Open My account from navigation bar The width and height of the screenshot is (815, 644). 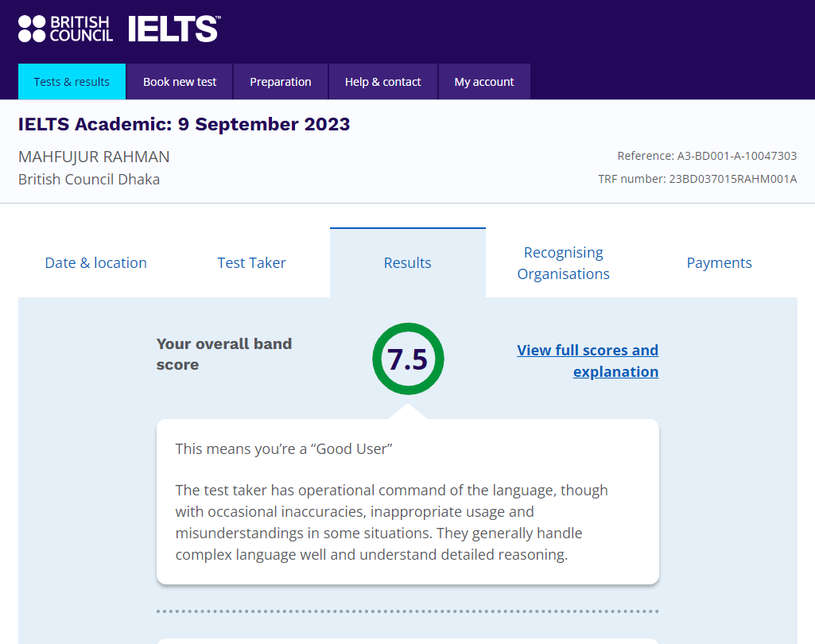484,82
